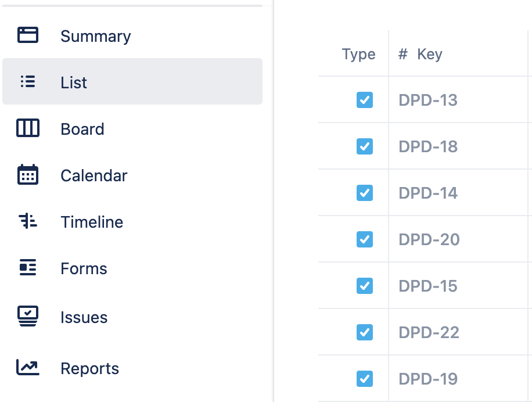This screenshot has height=402, width=532.
Task: Click the Issues view icon
Action: tap(27, 317)
